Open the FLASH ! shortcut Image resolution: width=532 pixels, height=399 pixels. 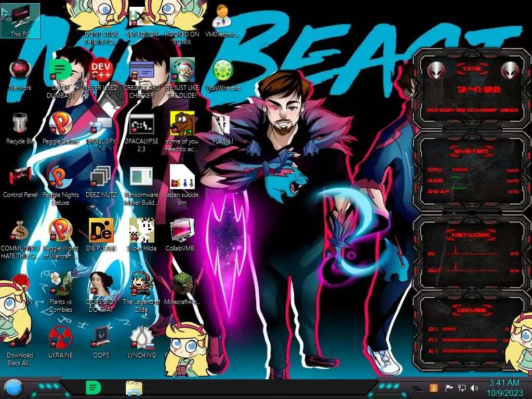pyautogui.click(x=222, y=129)
